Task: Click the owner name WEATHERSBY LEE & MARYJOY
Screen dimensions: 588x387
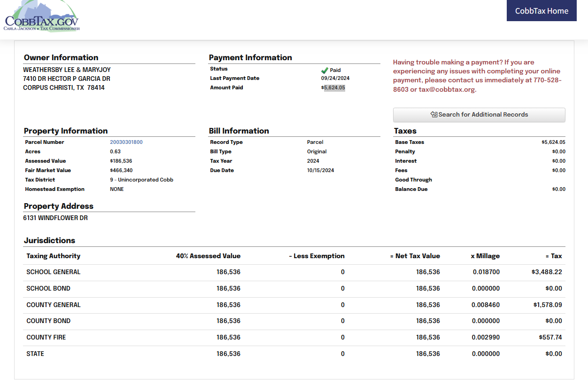Action: 67,70
